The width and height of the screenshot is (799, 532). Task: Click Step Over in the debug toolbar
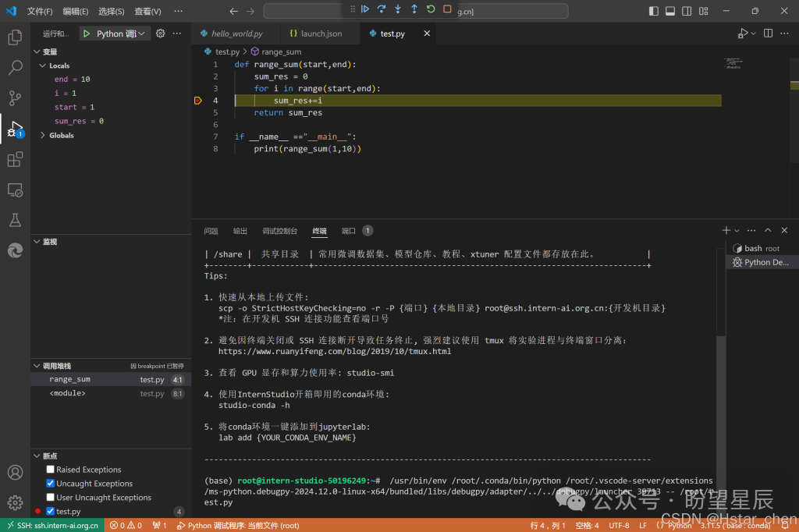pos(381,9)
